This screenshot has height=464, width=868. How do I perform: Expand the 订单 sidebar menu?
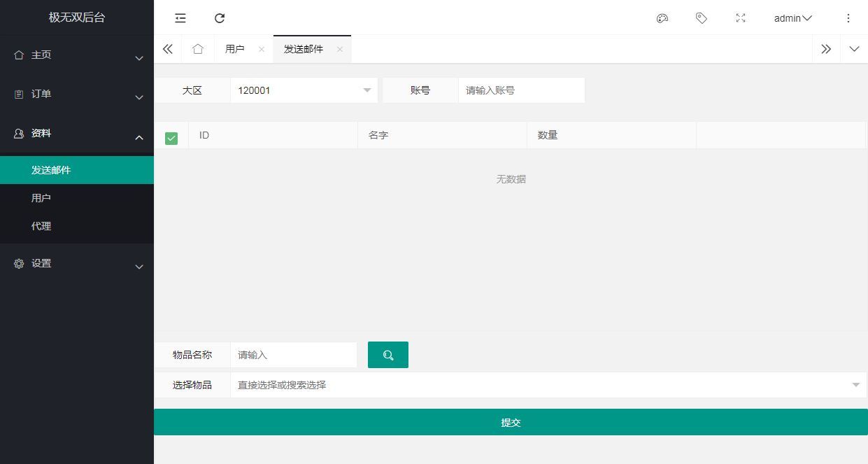click(x=77, y=94)
